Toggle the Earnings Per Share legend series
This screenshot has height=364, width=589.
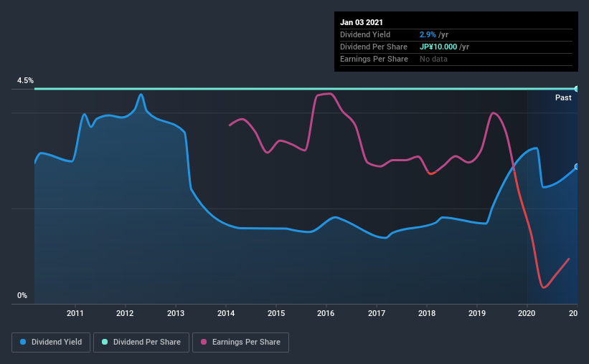240,343
